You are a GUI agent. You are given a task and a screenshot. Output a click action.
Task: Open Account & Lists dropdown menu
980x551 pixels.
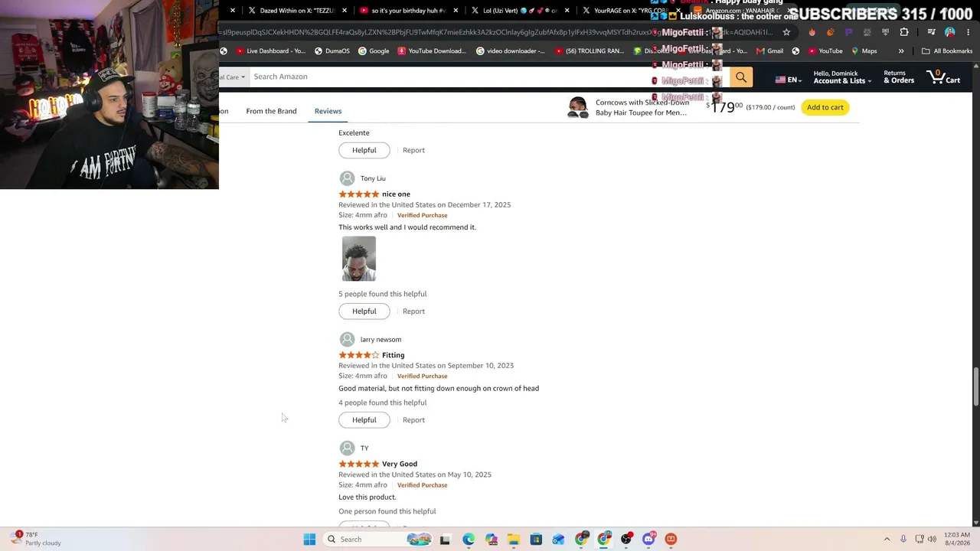tap(842, 77)
